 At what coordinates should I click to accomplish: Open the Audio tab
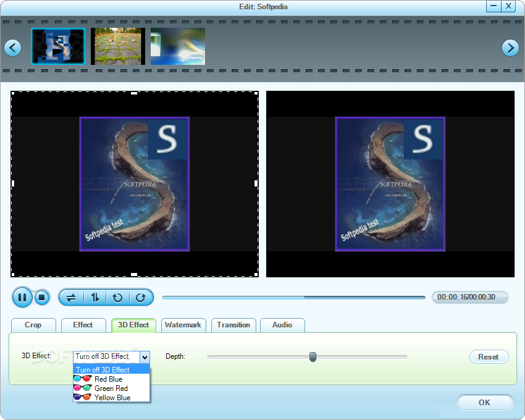point(282,325)
